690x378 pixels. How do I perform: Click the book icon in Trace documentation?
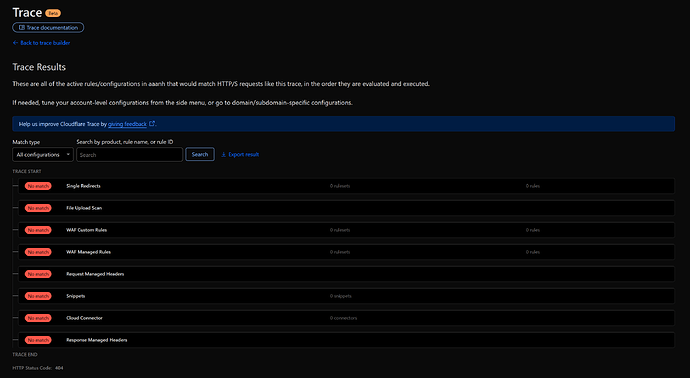(22, 27)
